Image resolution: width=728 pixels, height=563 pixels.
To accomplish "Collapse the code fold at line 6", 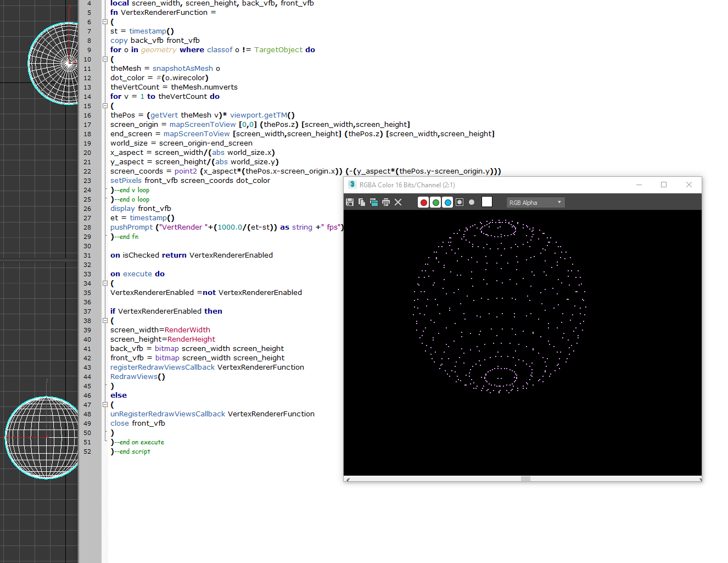I will [x=105, y=22].
